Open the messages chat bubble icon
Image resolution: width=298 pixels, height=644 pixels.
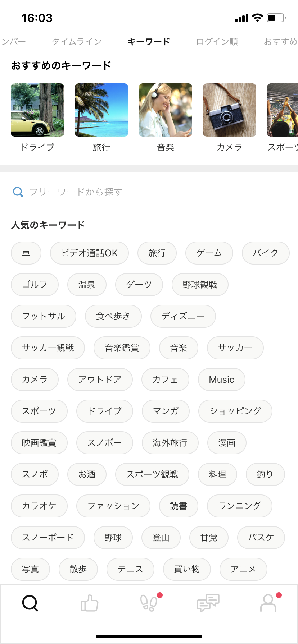pyautogui.click(x=208, y=603)
